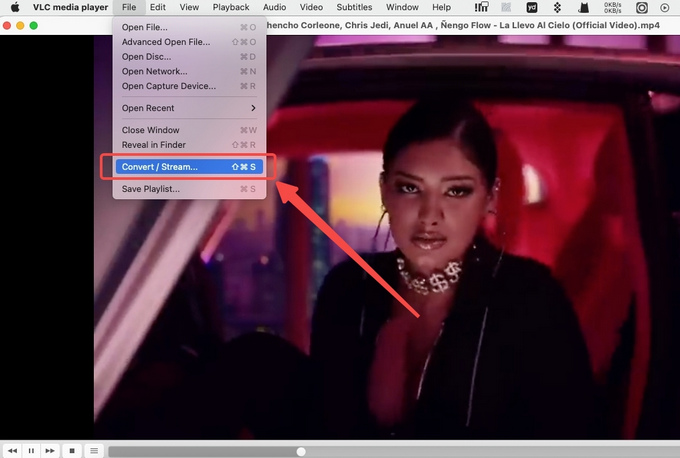Open the Help menu
This screenshot has width=680, height=458.
pyautogui.click(x=441, y=7)
